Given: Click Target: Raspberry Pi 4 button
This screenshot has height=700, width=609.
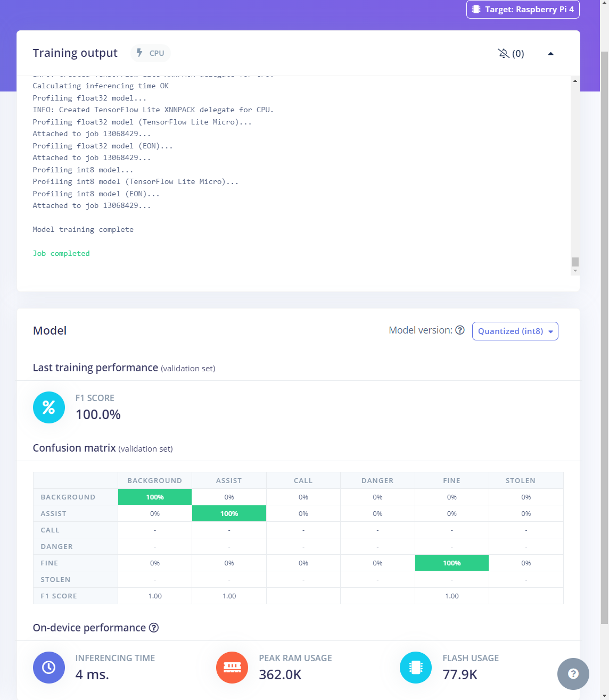Looking at the screenshot, I should pyautogui.click(x=523, y=10).
